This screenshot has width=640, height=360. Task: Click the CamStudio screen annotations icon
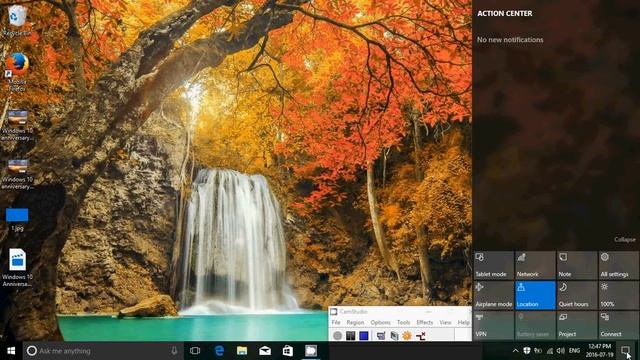pos(381,336)
